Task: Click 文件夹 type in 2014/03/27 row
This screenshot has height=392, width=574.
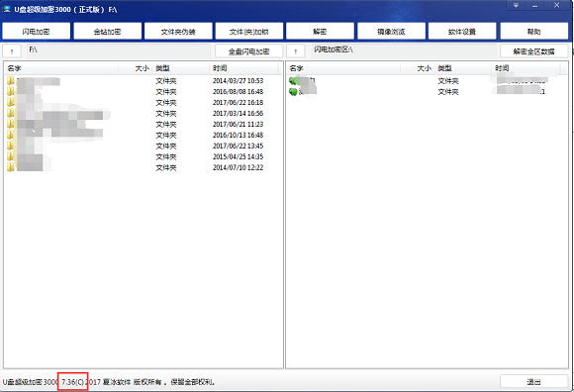Action: [166, 80]
